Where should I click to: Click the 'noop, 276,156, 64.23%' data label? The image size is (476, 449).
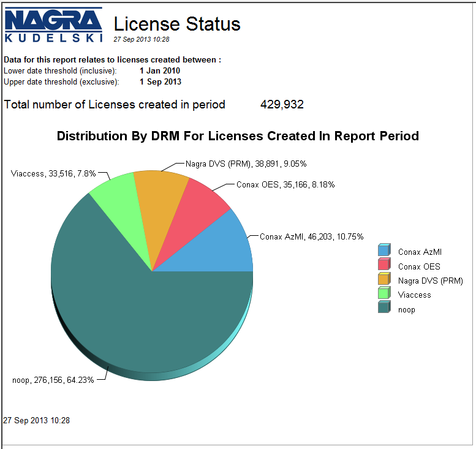click(53, 380)
